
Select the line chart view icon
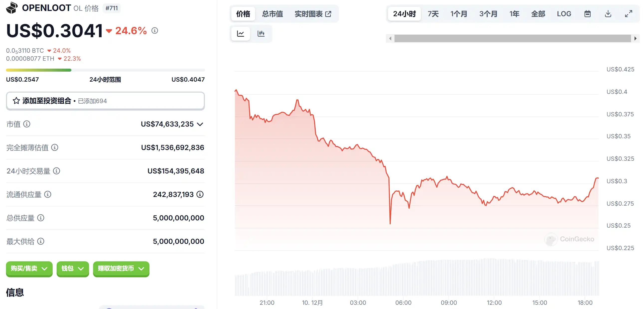pyautogui.click(x=241, y=33)
